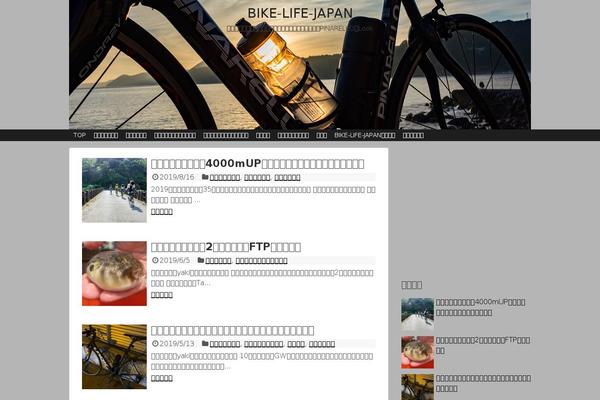Viewport: 600px width, 400px height.
Task: Open the pufferfish thumbnail in main list
Action: click(x=114, y=273)
